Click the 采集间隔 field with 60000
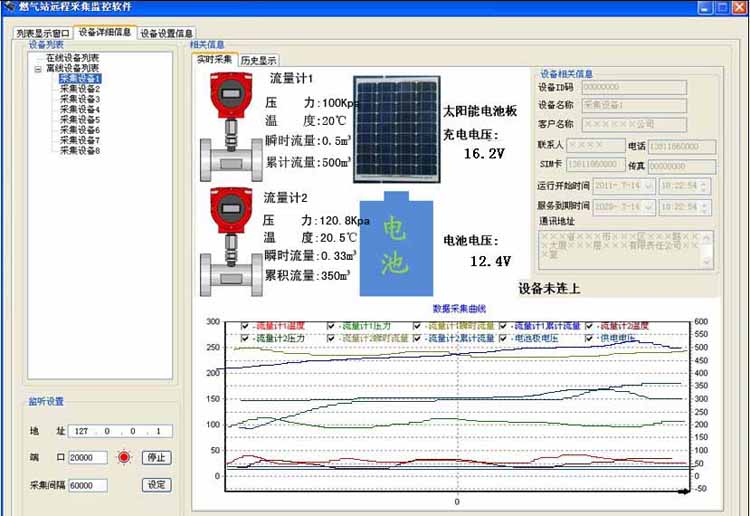 click(x=88, y=485)
